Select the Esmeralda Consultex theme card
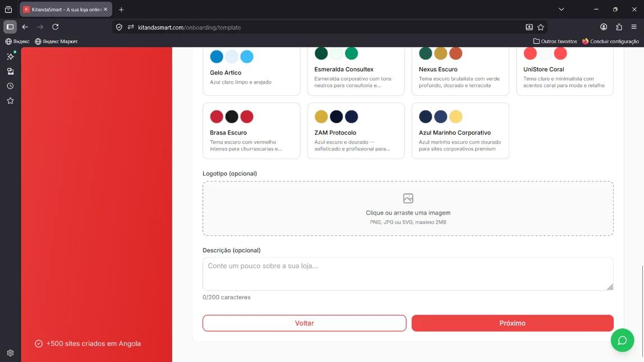Screen dimensions: 644x362 click(x=356, y=71)
